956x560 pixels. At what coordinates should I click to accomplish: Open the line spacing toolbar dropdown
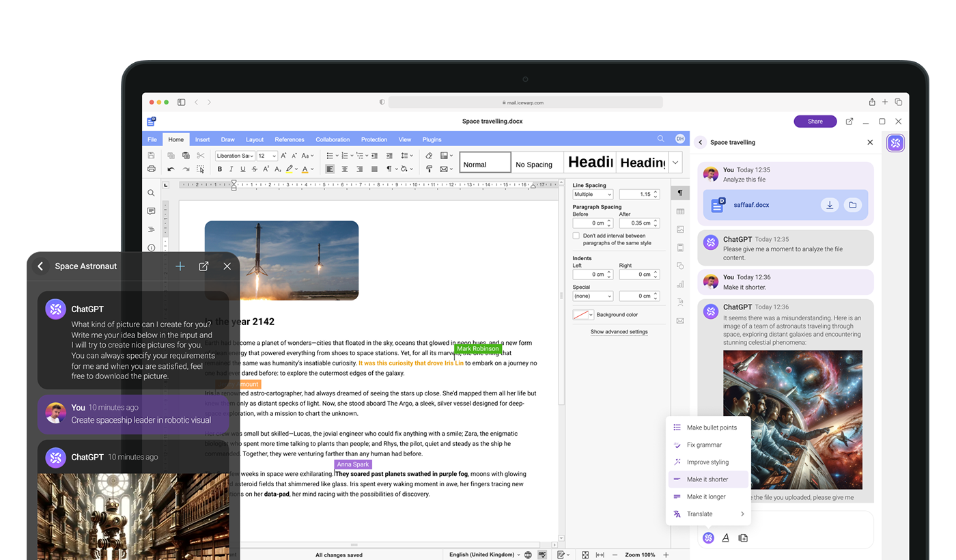(406, 156)
